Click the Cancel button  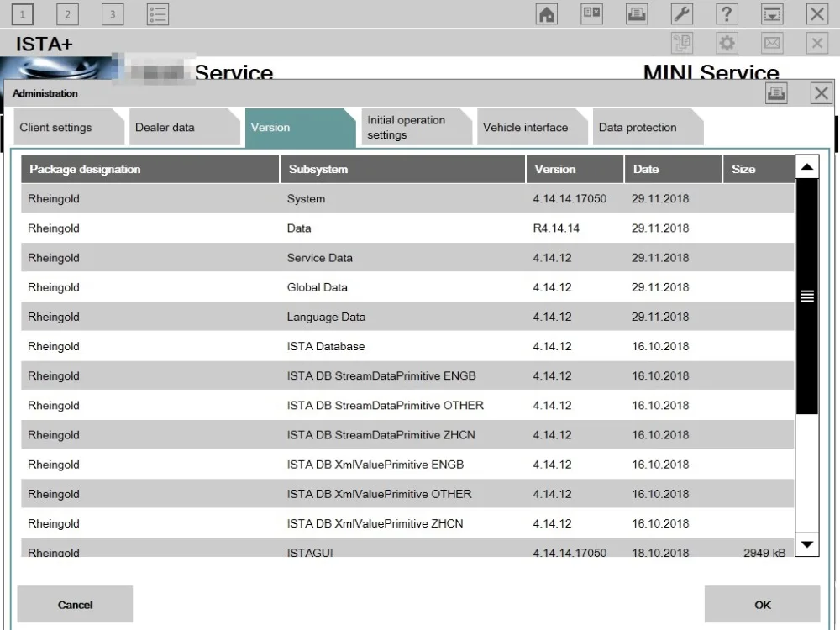pyautogui.click(x=75, y=604)
